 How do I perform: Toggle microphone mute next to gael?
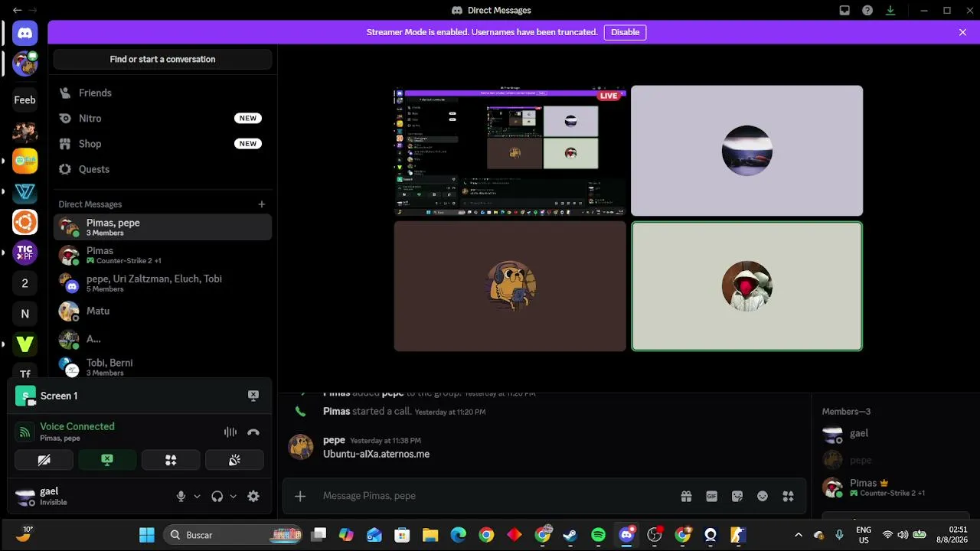pyautogui.click(x=181, y=497)
